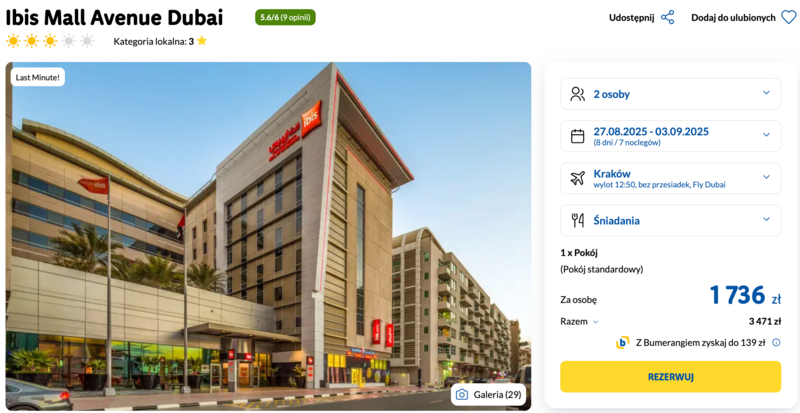This screenshot has width=800, height=413.
Task: Click the green 5.6/6 reviews badge
Action: coord(285,17)
